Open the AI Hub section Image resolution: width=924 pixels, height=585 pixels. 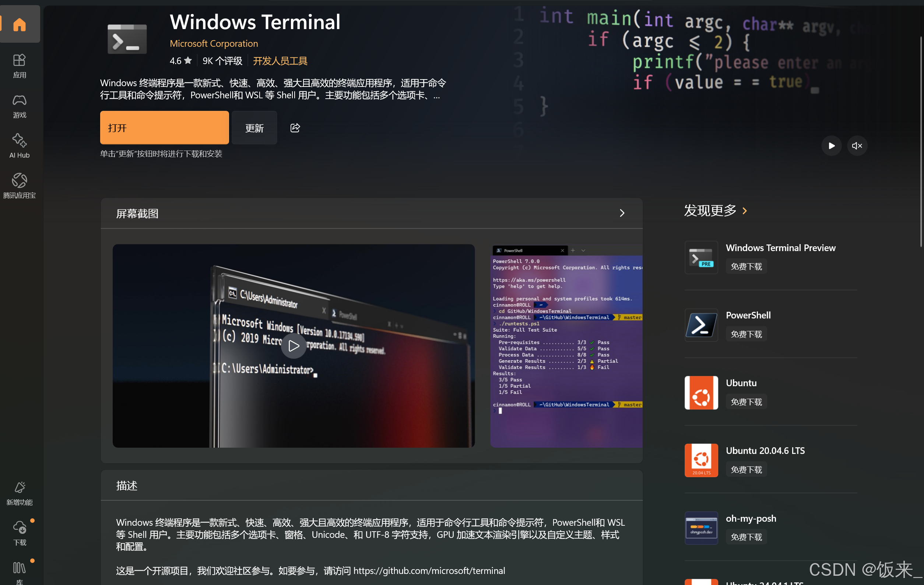pos(19,146)
